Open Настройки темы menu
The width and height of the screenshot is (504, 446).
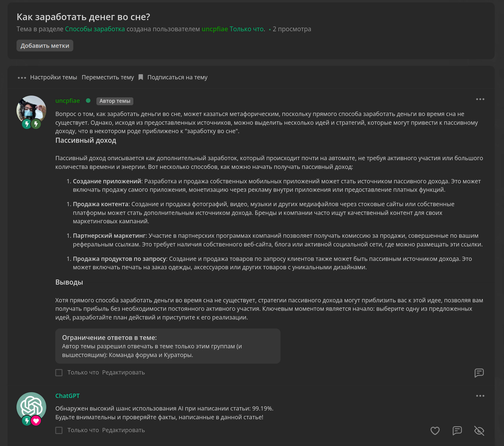pos(53,77)
